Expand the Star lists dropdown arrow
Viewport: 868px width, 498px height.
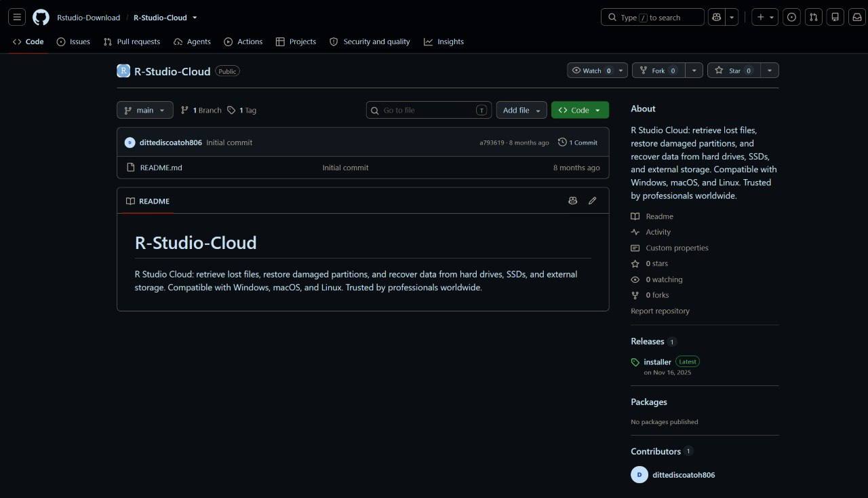click(770, 71)
